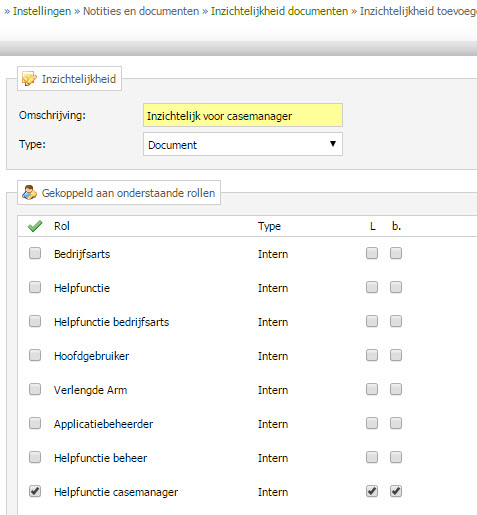Tick the b. checkbox for Helpfunctie

click(396, 287)
